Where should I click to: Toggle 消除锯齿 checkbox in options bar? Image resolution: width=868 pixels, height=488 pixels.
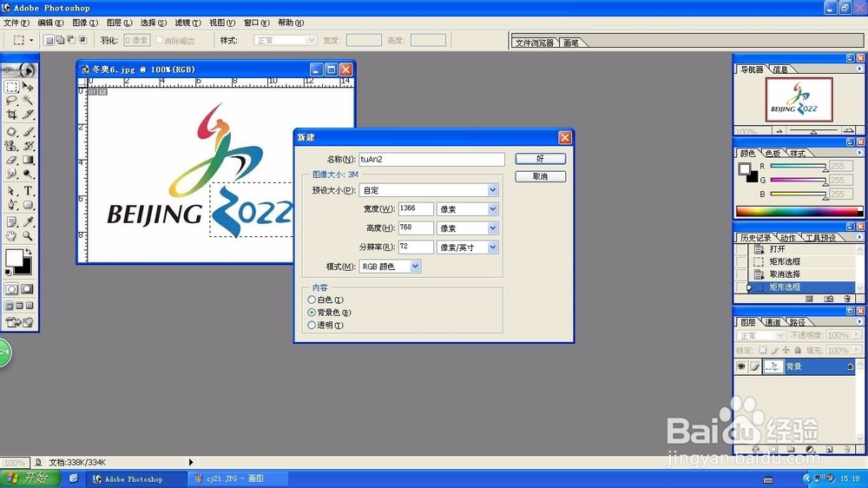(160, 40)
